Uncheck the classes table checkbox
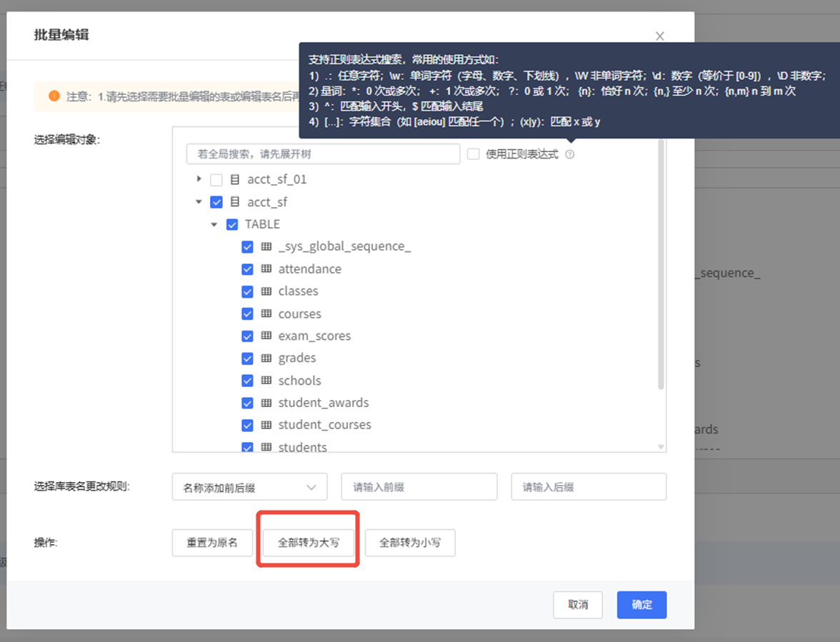Image resolution: width=840 pixels, height=642 pixels. pyautogui.click(x=247, y=291)
